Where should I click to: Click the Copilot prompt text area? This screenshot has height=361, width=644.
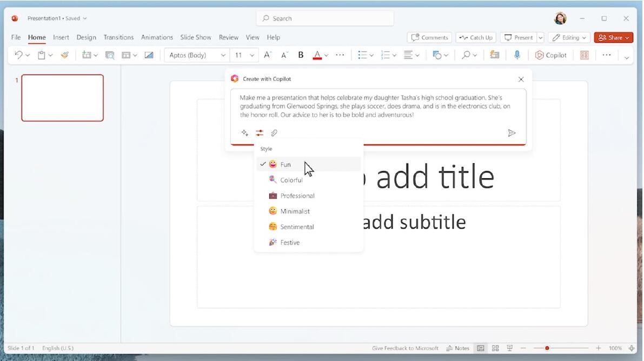click(x=379, y=106)
